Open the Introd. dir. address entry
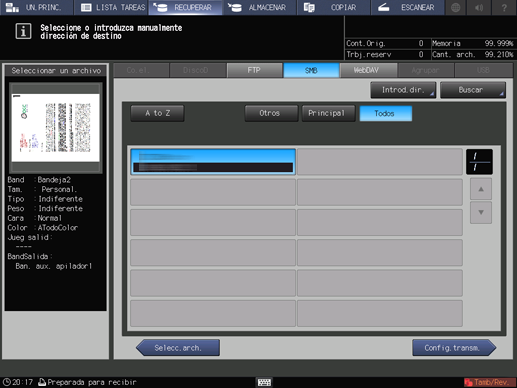 [403, 90]
